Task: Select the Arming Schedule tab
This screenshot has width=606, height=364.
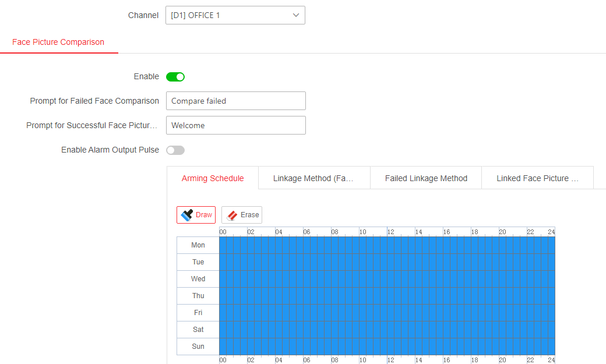Action: click(213, 178)
